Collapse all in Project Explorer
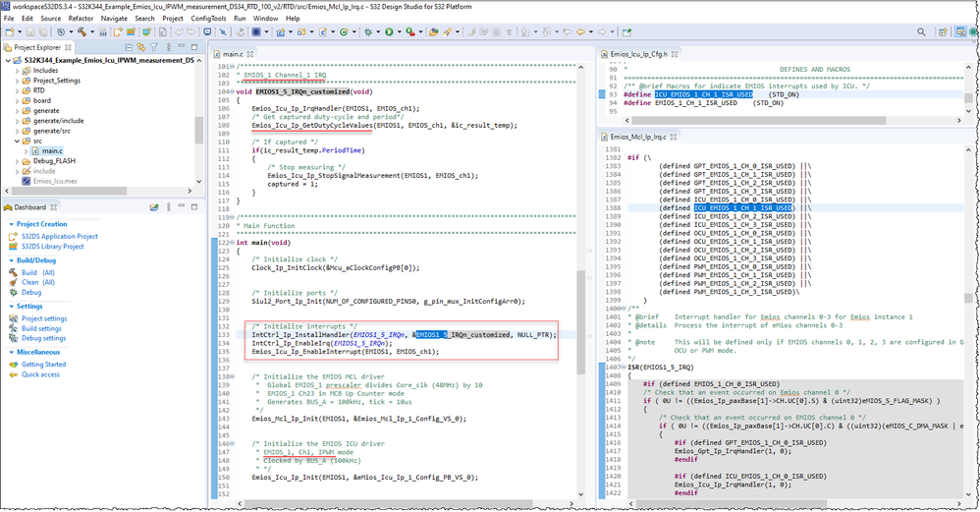The height and width of the screenshot is (512, 980). tap(131, 47)
